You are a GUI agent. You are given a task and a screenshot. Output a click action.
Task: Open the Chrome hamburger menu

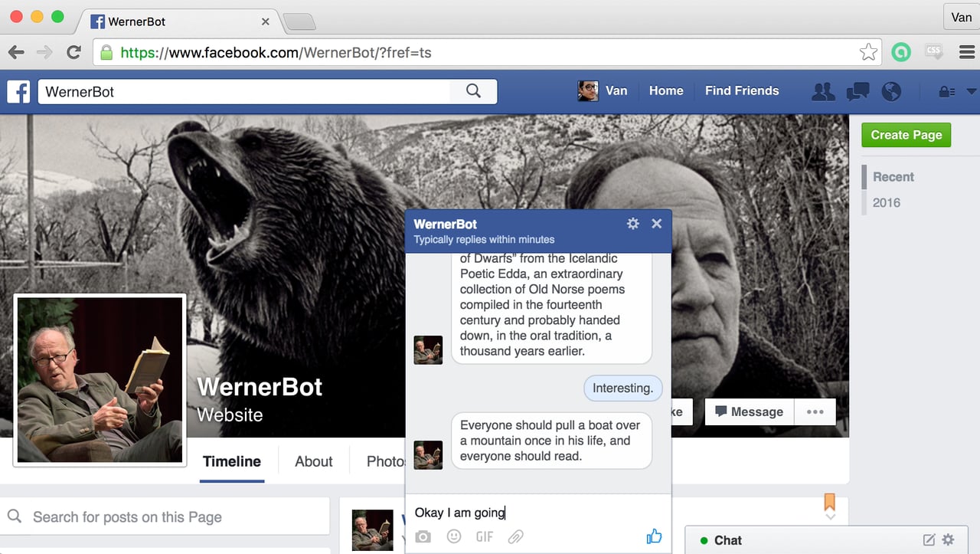click(x=966, y=52)
